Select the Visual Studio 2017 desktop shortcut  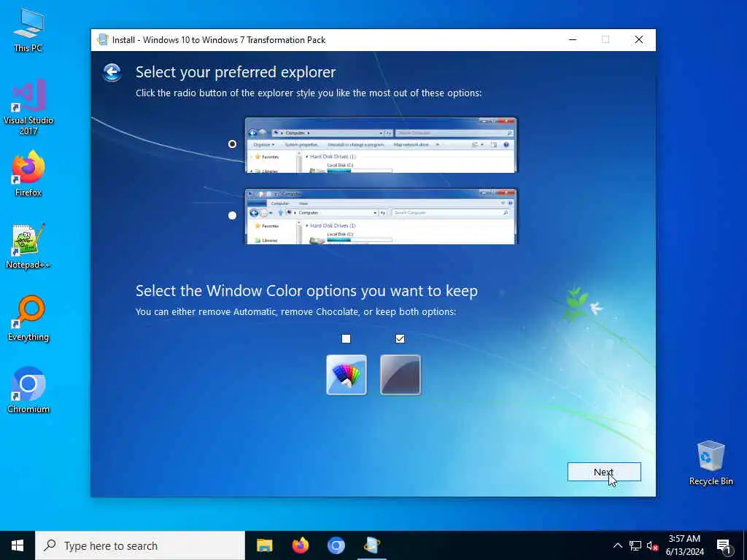[x=28, y=108]
